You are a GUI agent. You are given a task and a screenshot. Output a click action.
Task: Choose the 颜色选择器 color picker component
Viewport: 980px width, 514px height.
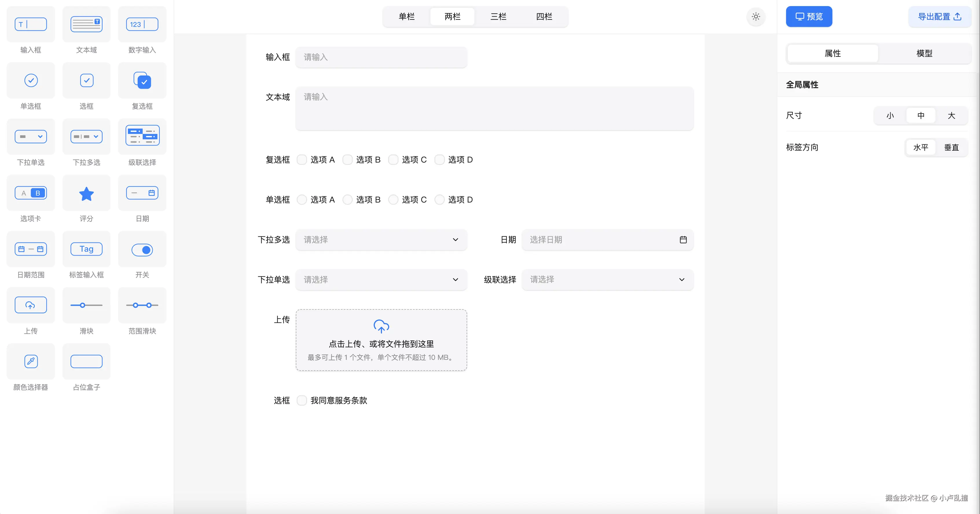click(31, 361)
